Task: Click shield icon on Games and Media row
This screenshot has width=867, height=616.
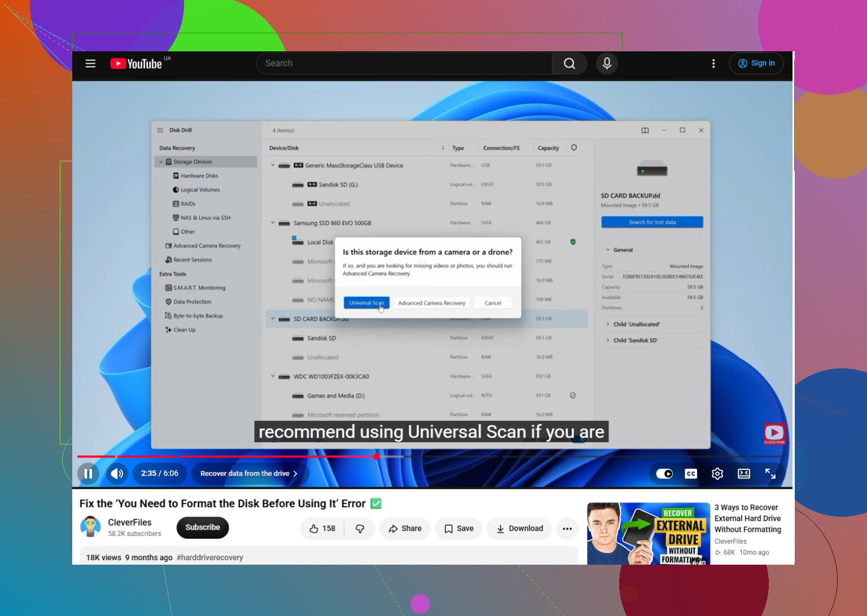Action: tap(573, 395)
